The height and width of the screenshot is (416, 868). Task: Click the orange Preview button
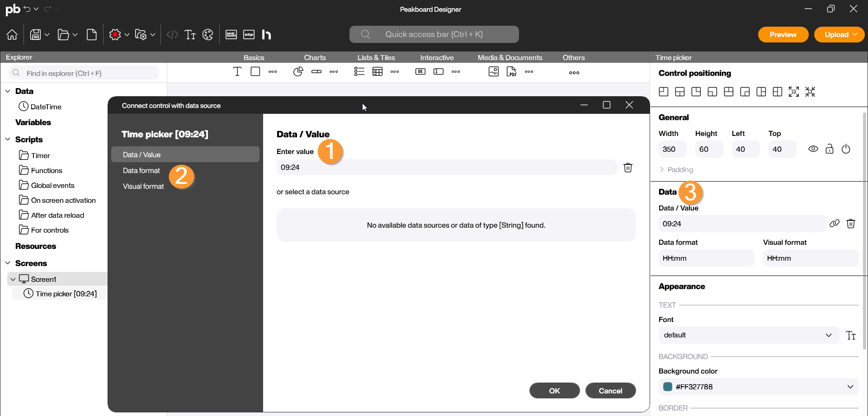click(783, 35)
